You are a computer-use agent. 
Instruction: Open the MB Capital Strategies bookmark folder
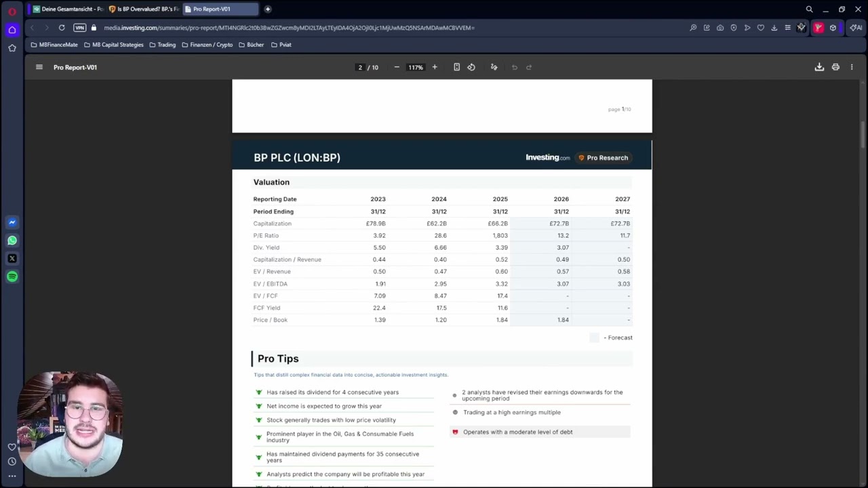pyautogui.click(x=113, y=45)
